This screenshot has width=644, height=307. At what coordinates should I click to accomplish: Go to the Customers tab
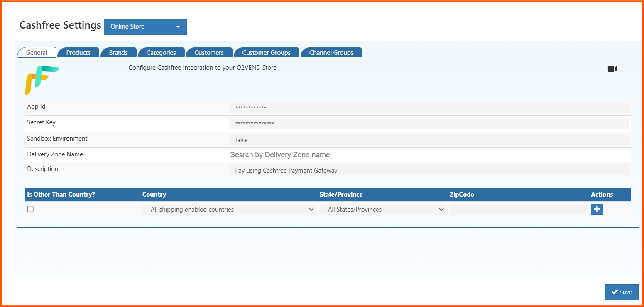pos(209,53)
